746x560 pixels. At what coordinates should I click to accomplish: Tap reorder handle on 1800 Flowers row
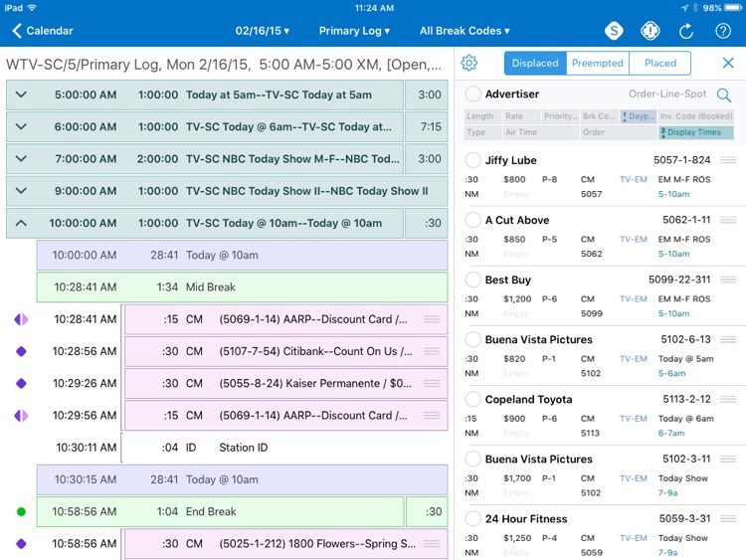coord(432,543)
